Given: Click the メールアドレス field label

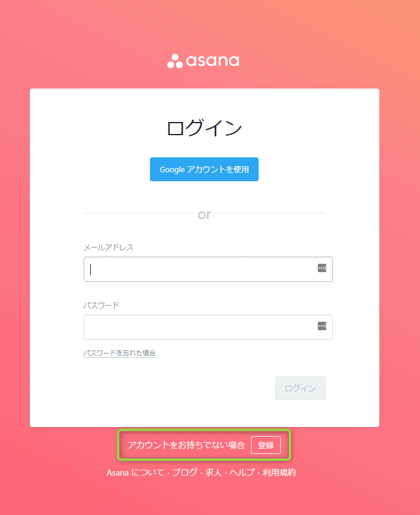Looking at the screenshot, I should tap(109, 248).
